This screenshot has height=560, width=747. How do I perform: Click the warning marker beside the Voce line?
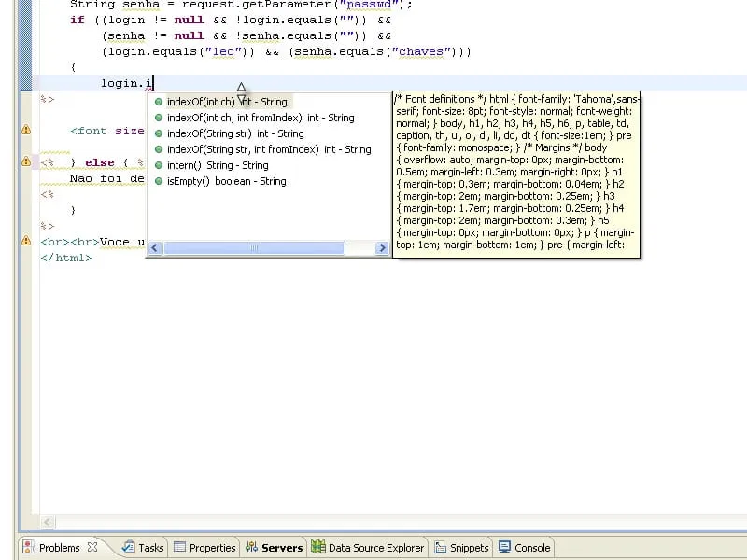pos(25,242)
